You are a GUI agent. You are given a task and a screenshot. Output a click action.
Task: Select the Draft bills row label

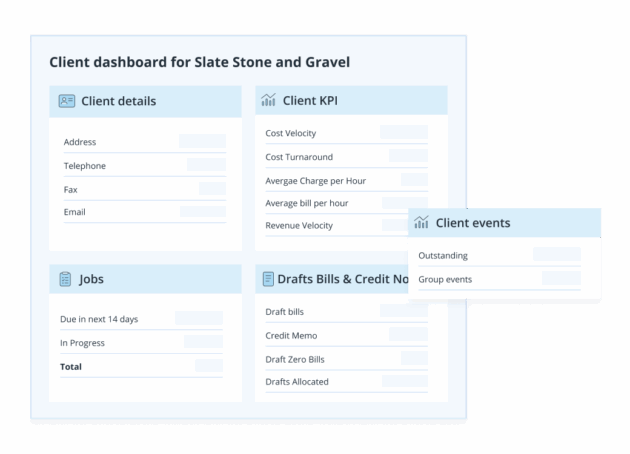[284, 312]
